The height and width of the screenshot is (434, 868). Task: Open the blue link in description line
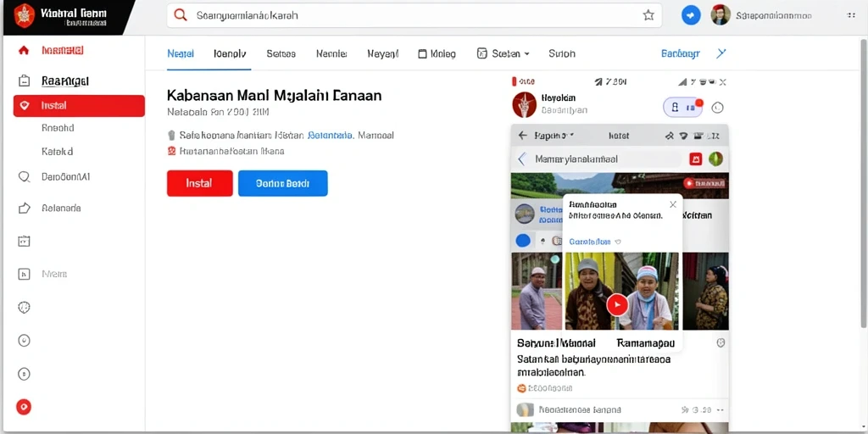pos(330,135)
